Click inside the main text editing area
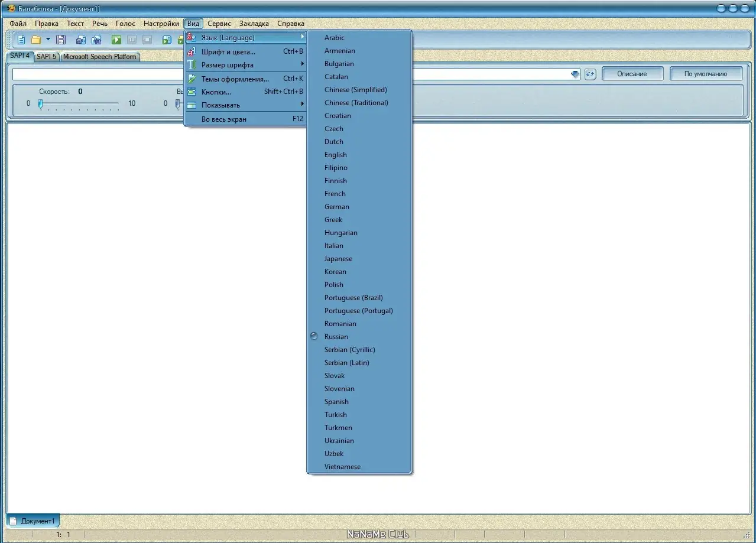Viewport: 756px width, 543px height. pos(378,318)
